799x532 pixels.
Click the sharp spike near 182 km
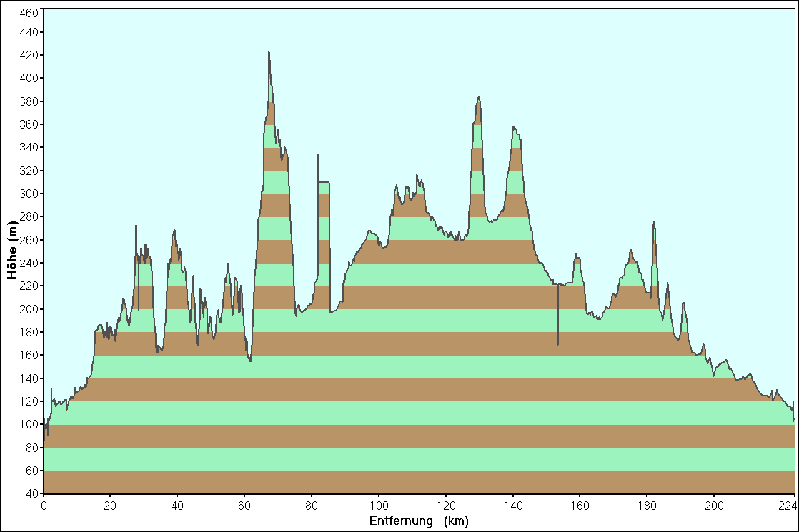point(653,224)
